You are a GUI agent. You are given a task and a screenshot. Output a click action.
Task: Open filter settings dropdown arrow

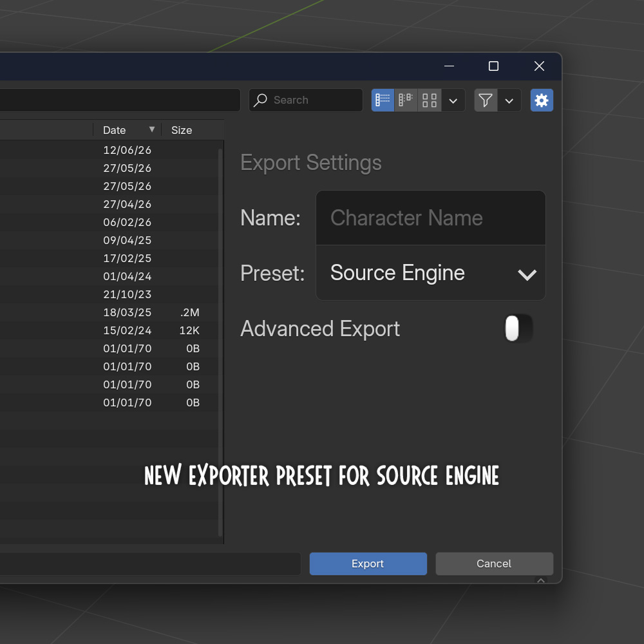(x=509, y=100)
